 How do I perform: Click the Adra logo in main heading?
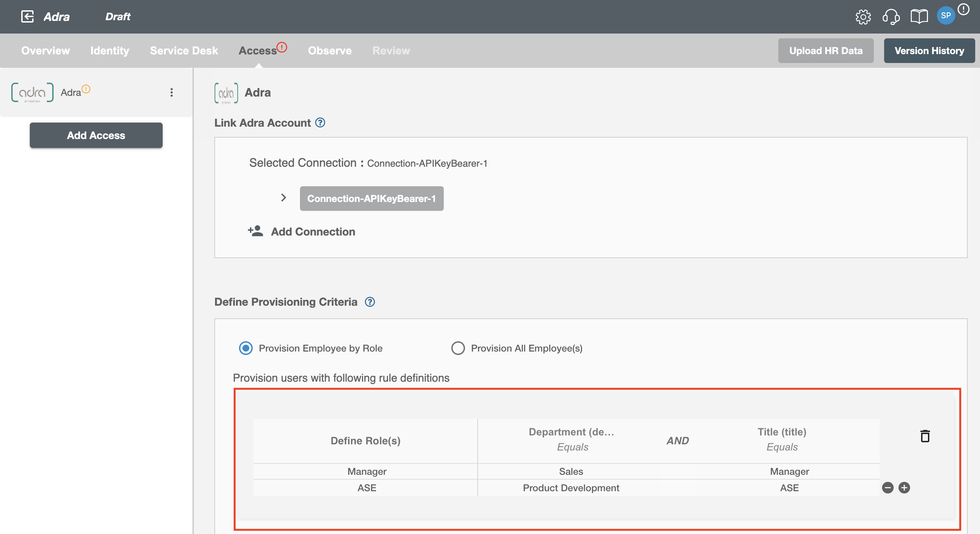coord(226,92)
